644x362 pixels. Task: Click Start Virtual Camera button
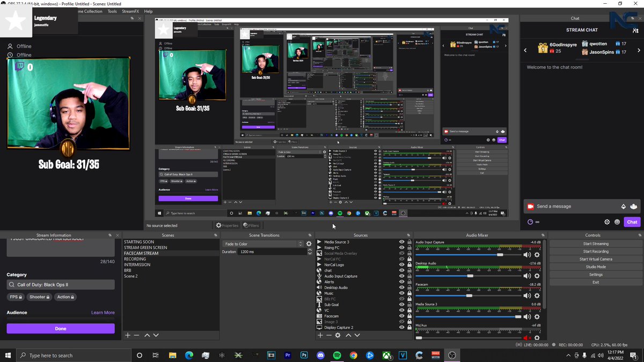coord(596,259)
